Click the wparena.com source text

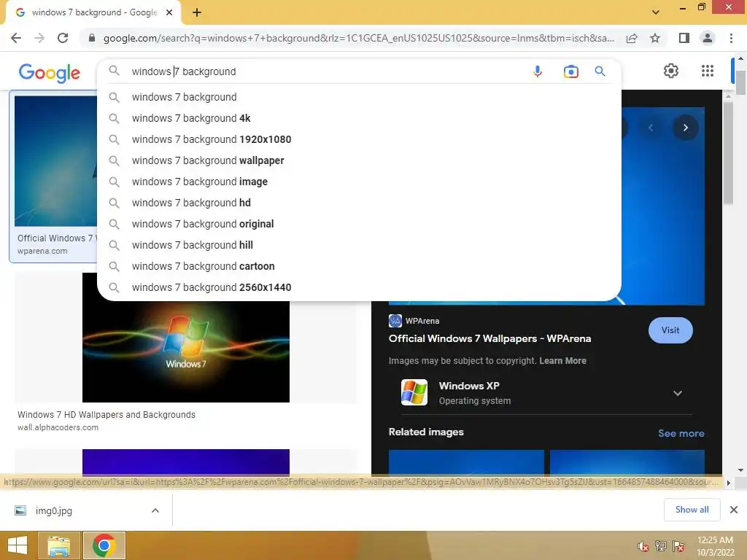pyautogui.click(x=42, y=251)
